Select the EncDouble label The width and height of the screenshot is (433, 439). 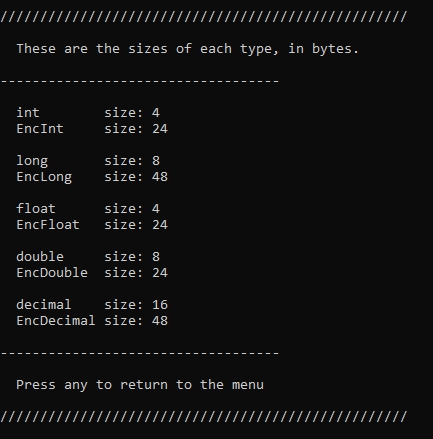click(52, 273)
